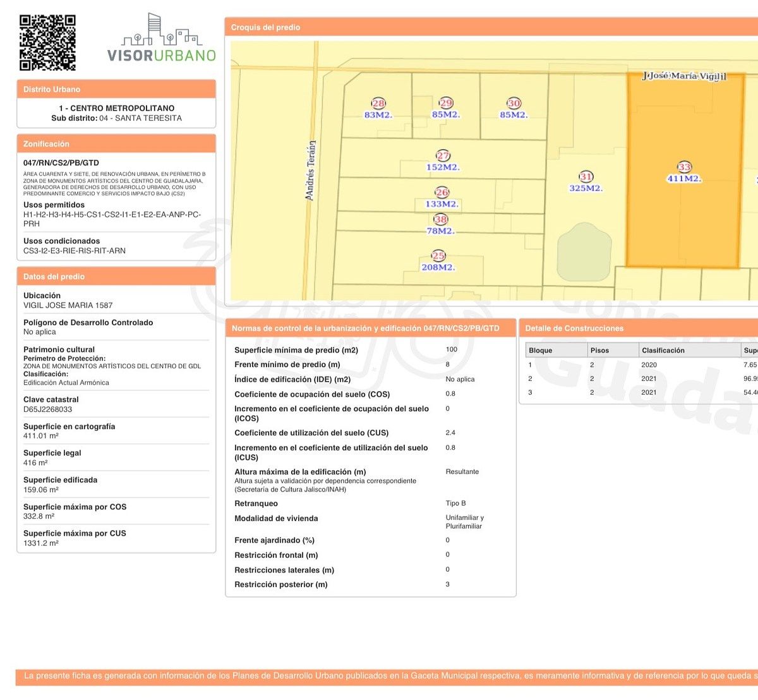The image size is (758, 700).
Task: Select lot marker 29 on map
Action: pyautogui.click(x=446, y=104)
